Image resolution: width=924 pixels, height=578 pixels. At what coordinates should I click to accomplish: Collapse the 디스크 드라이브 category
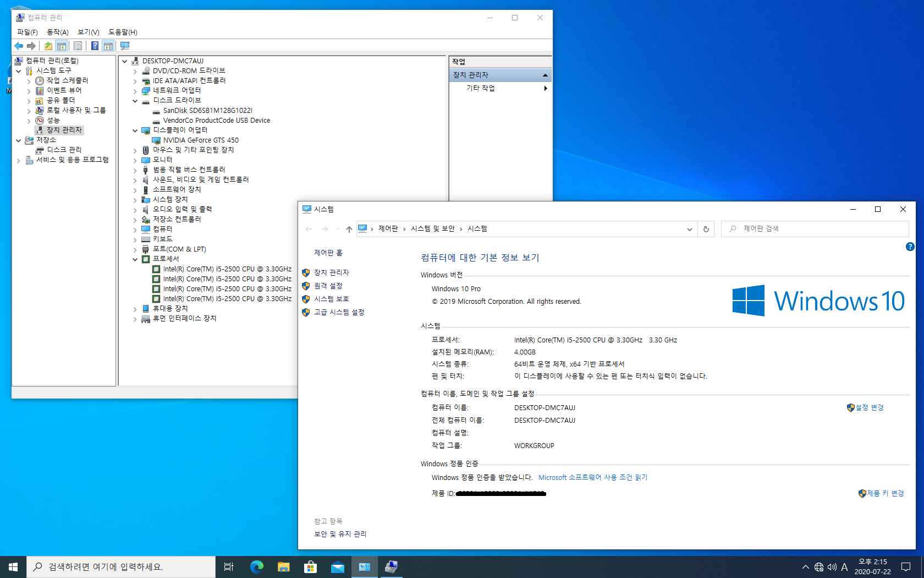click(x=135, y=101)
